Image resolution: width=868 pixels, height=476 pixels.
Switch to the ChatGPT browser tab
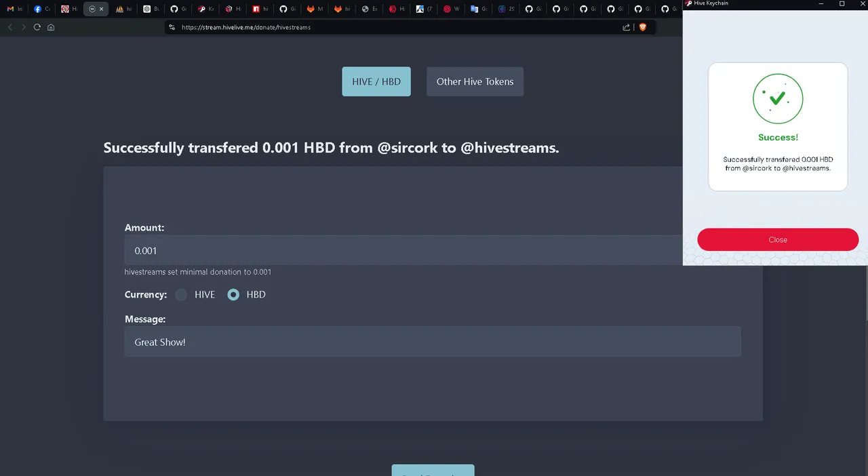[151, 9]
